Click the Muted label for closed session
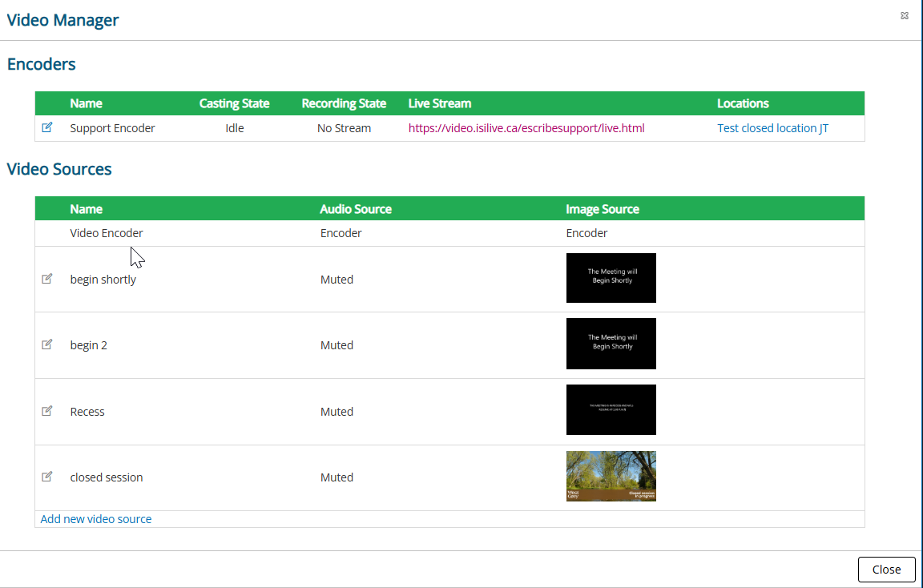 [x=337, y=477]
